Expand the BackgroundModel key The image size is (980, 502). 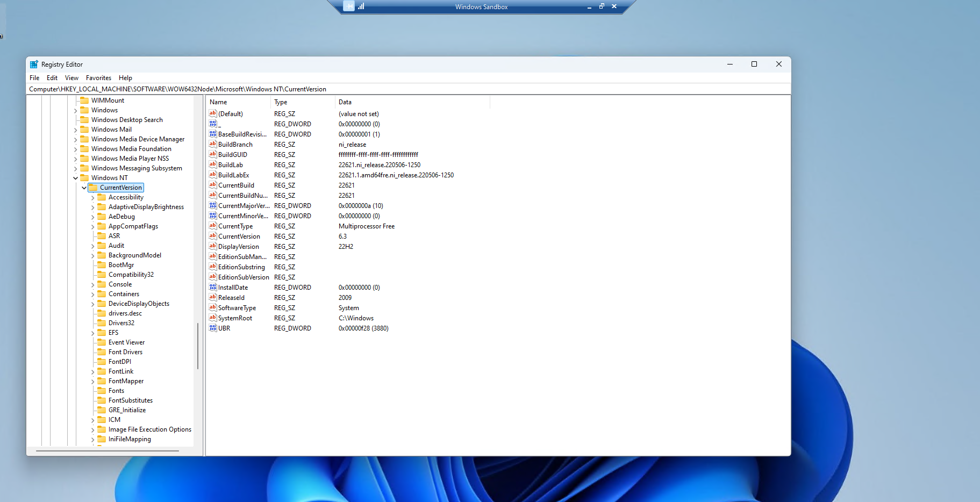click(92, 255)
